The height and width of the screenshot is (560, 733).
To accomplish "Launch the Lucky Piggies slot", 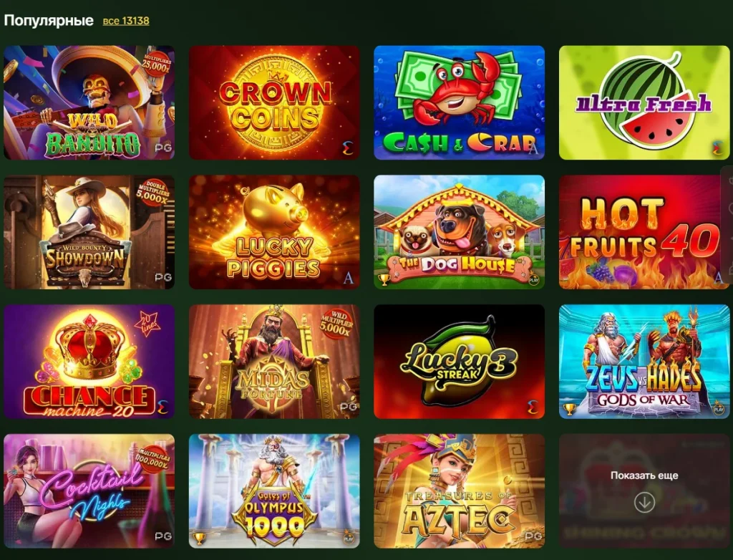I will (274, 232).
